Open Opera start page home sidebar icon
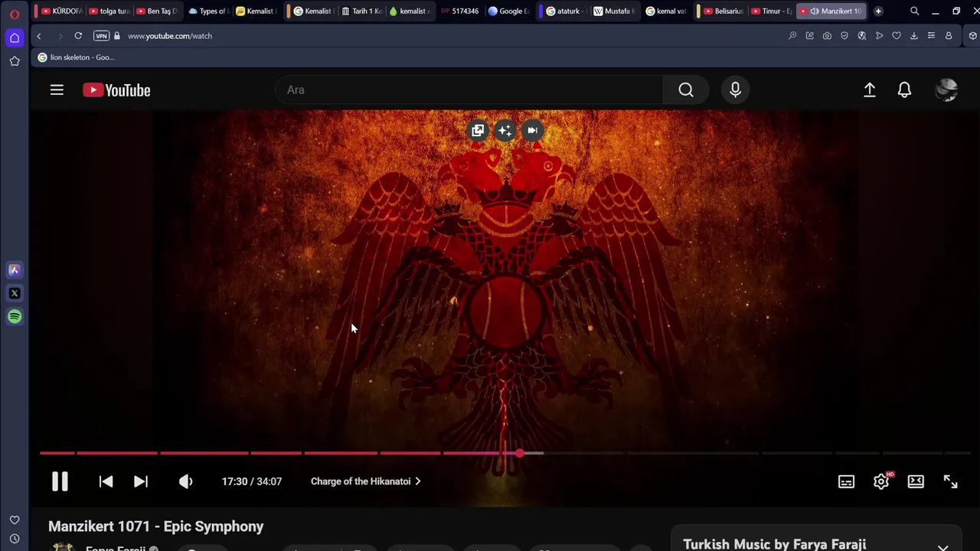 (x=15, y=37)
